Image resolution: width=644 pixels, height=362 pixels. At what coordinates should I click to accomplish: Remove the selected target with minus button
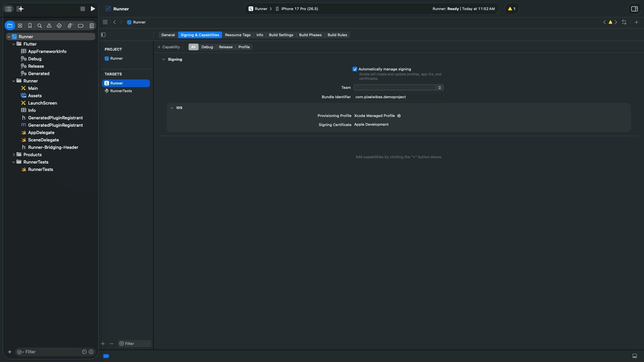pyautogui.click(x=111, y=343)
